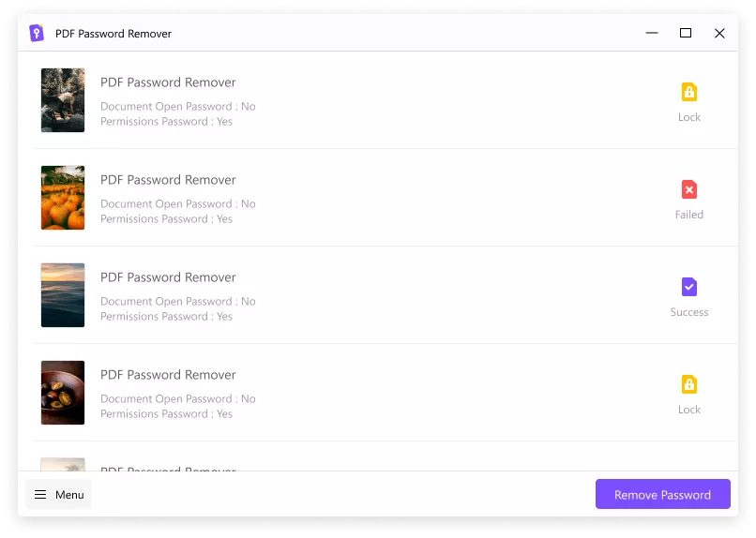This screenshot has width=756, height=538.
Task: Click the first file's PDF Password Remover title
Action: 168,82
